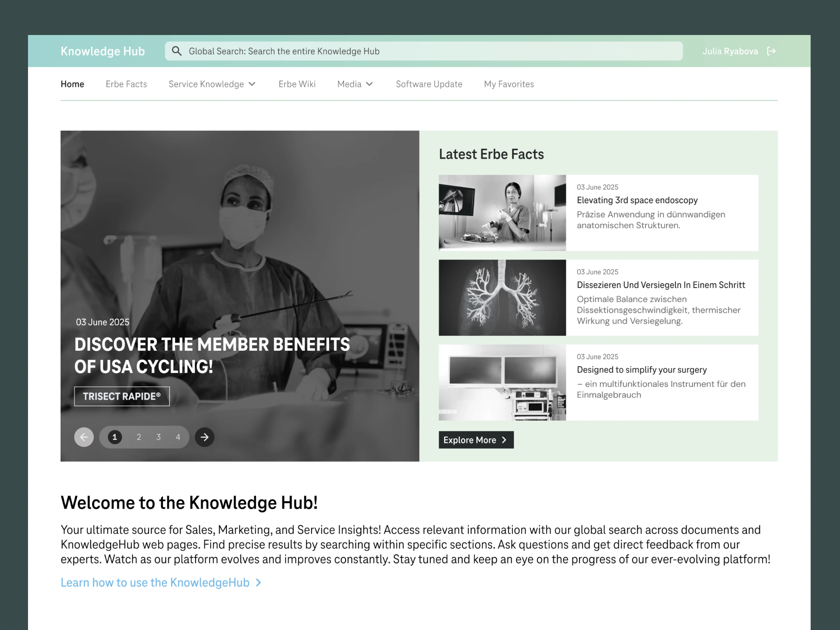This screenshot has height=630, width=840.
Task: Click the carousel left arrow
Action: (84, 437)
